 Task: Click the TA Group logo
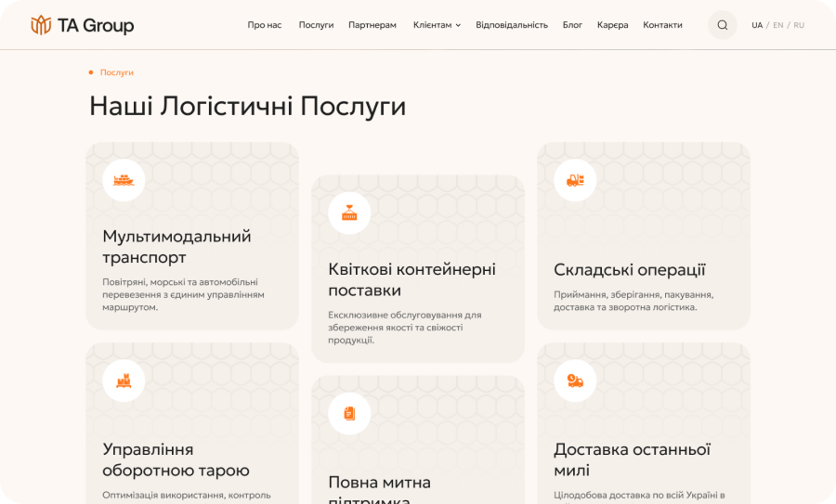[x=82, y=25]
